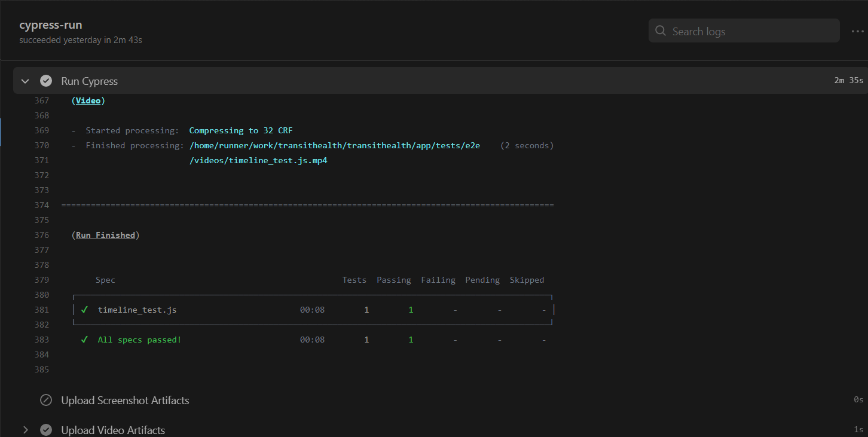This screenshot has height=437, width=868.
Task: Click the Passing column header
Action: click(394, 280)
